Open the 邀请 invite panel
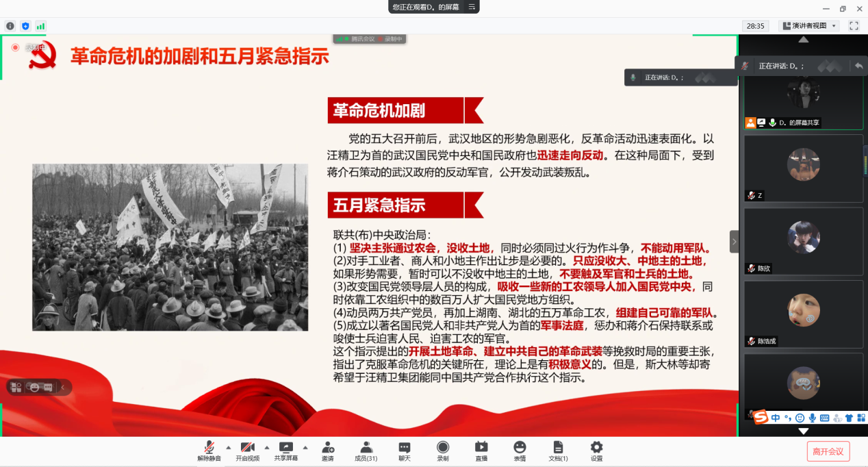The width and height of the screenshot is (868, 467). [327, 451]
